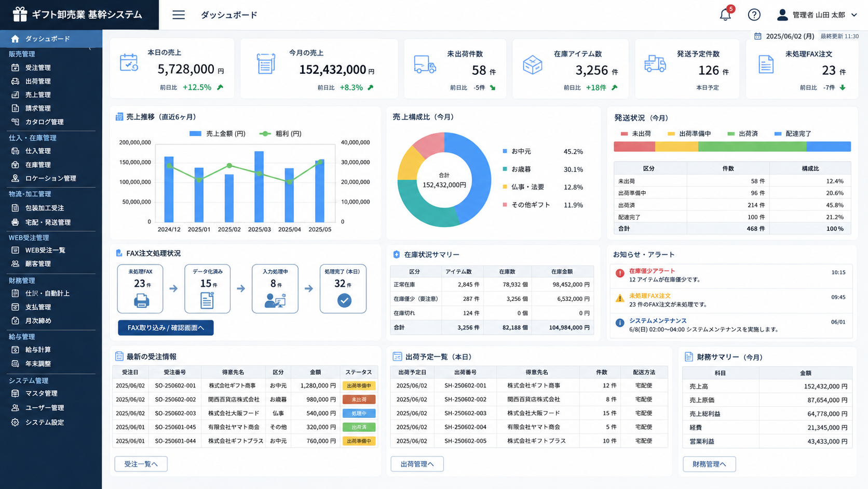Click the 売上管理 sidebar icon

15,95
